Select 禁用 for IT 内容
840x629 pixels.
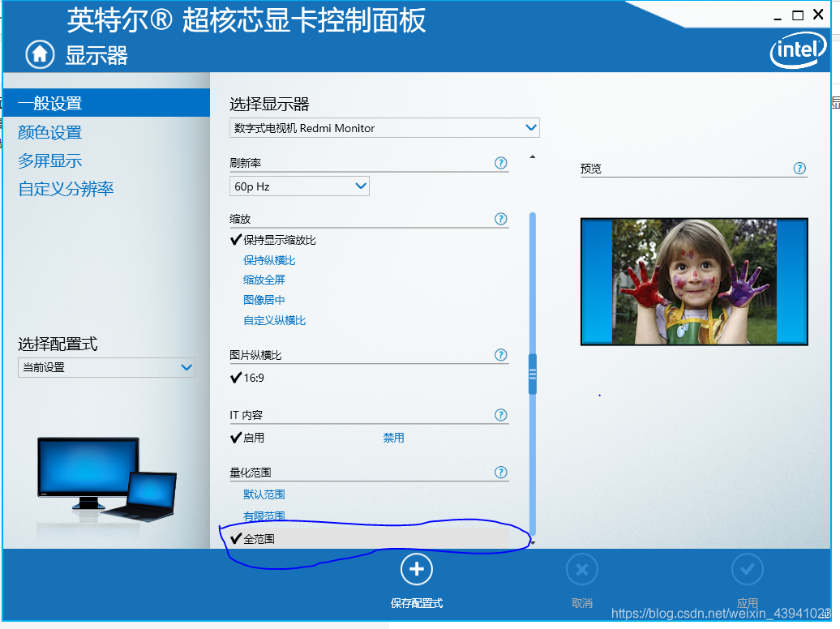(x=394, y=438)
